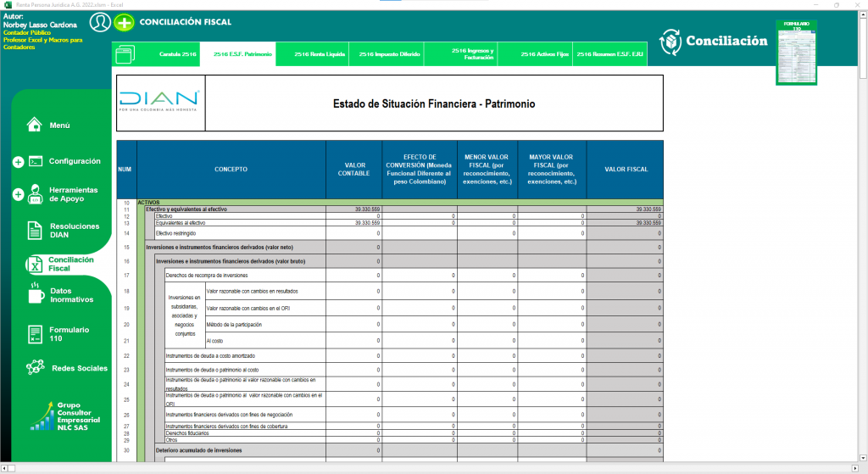Open the Menú home icon
The width and height of the screenshot is (868, 474).
point(34,125)
